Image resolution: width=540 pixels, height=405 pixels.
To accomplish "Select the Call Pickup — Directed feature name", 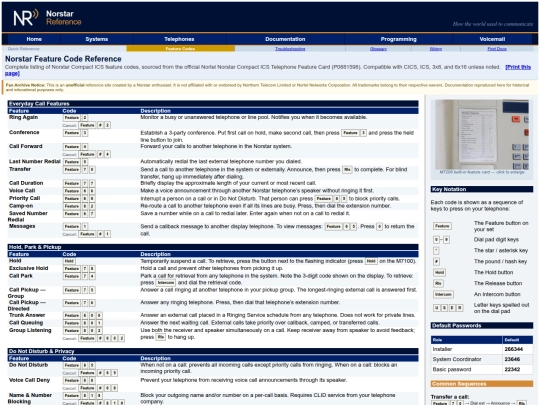I will tap(27, 305).
